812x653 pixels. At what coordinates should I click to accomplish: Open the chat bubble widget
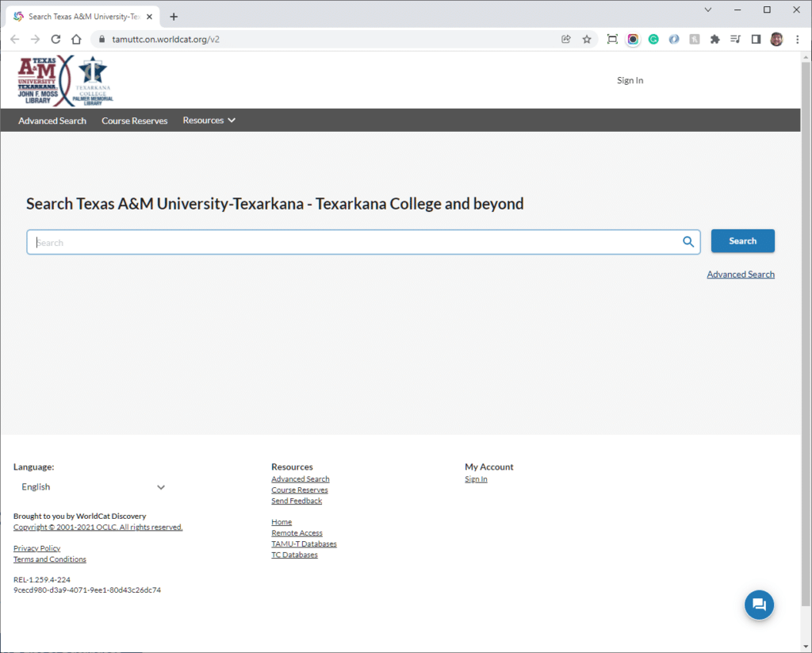pos(758,605)
